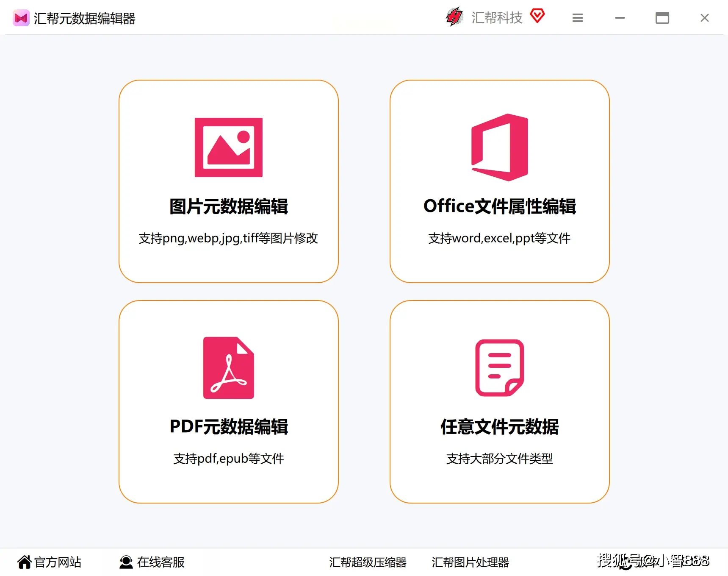Open the PDF元数据编辑 PDF icon

pos(229,367)
